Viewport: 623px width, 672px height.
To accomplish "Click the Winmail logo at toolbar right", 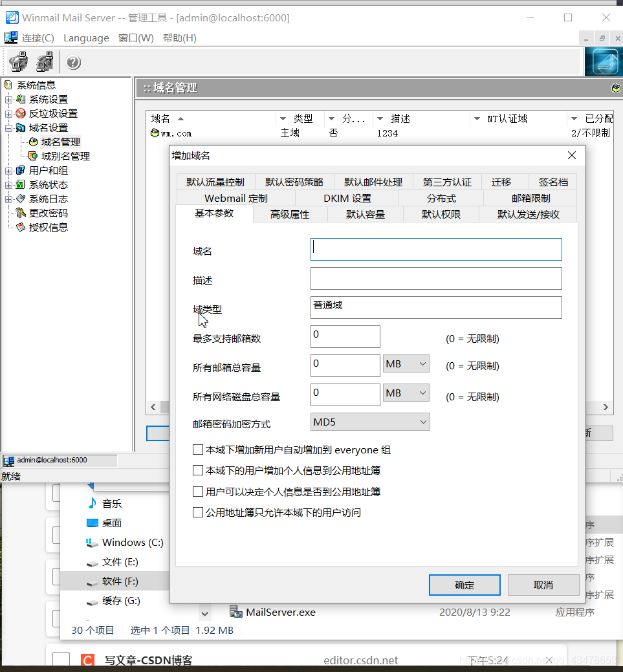I will click(x=604, y=61).
